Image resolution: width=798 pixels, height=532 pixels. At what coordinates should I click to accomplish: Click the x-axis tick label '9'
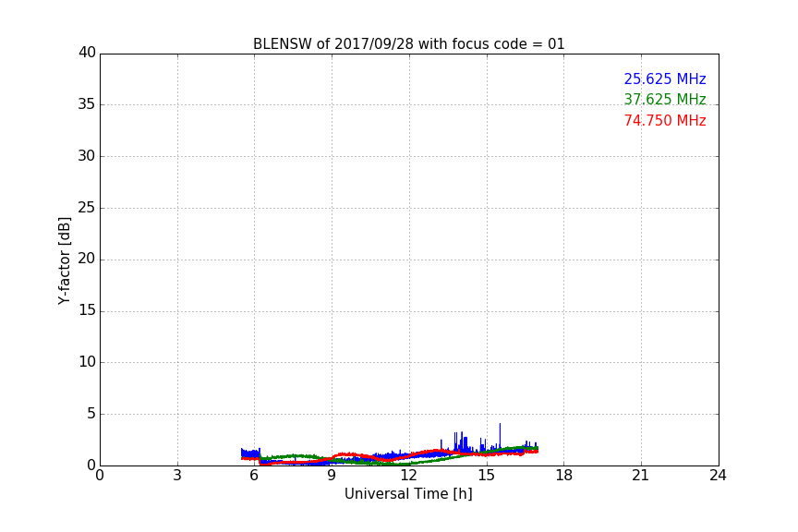tap(332, 476)
